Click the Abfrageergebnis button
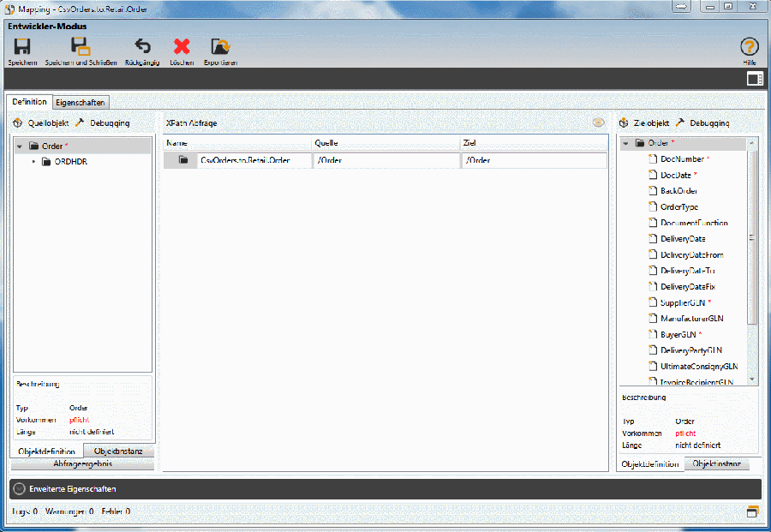771x532 pixels. [x=82, y=463]
